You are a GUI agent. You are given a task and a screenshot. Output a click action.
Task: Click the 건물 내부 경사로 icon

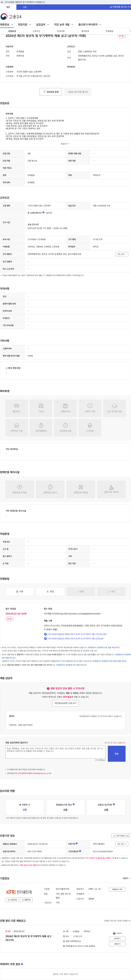point(111,489)
